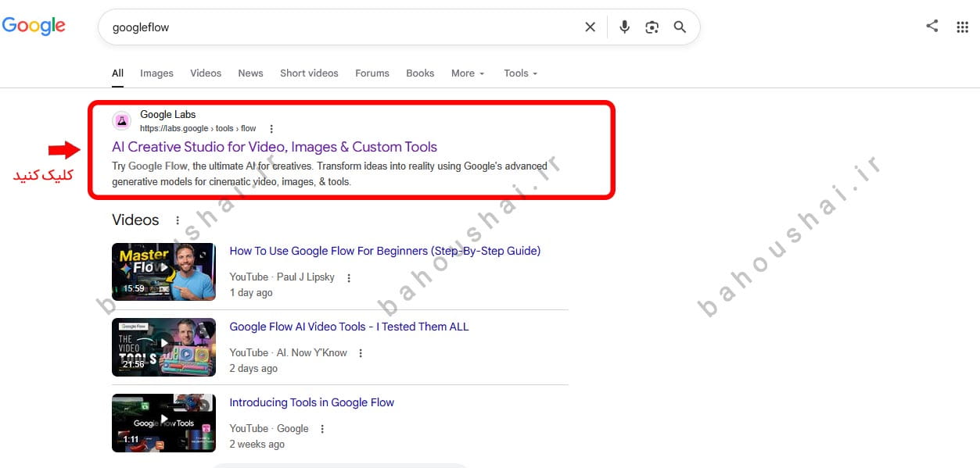Play the Video Tools 21:56 thumbnail
Viewport: 980px width, 468px height.
click(163, 348)
